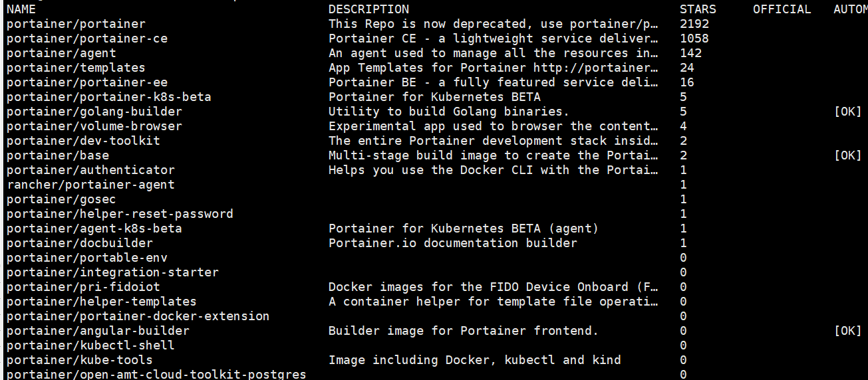Screen dimensions: 868x380
Task: Click the 142 stars value
Action: coord(690,53)
